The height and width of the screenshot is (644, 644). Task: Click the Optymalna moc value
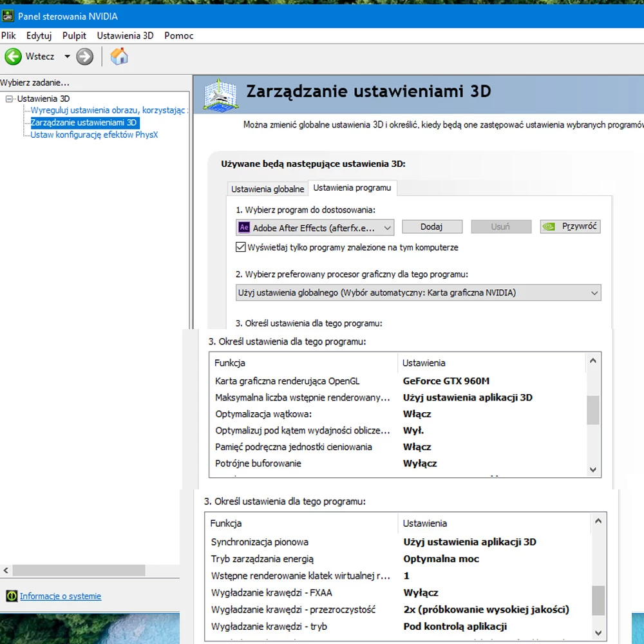[441, 558]
